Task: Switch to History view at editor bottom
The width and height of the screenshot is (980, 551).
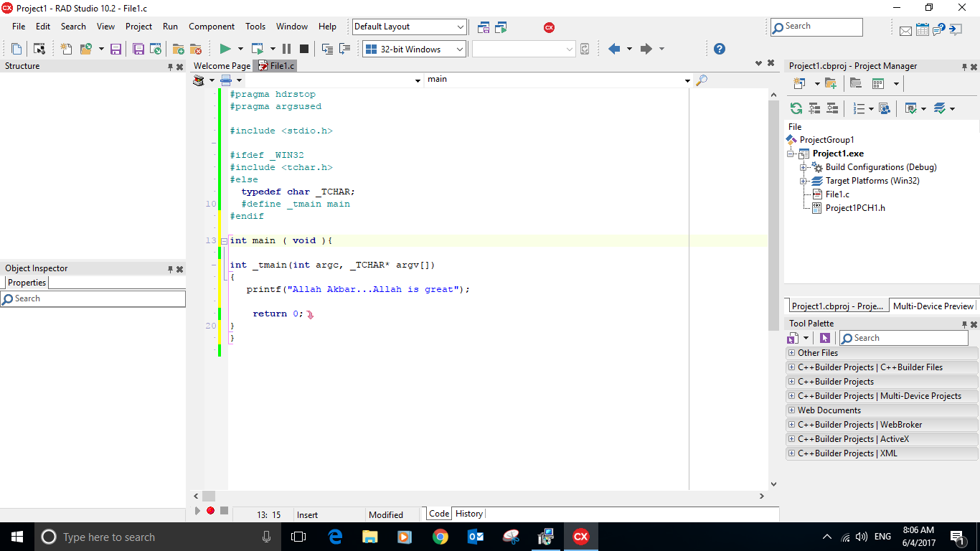Action: coord(469,514)
